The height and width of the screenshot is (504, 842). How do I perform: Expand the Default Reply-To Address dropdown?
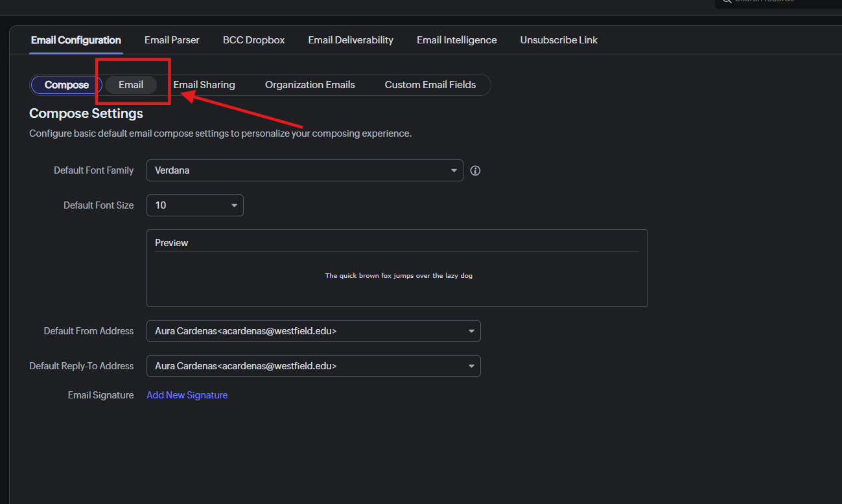pyautogui.click(x=314, y=366)
